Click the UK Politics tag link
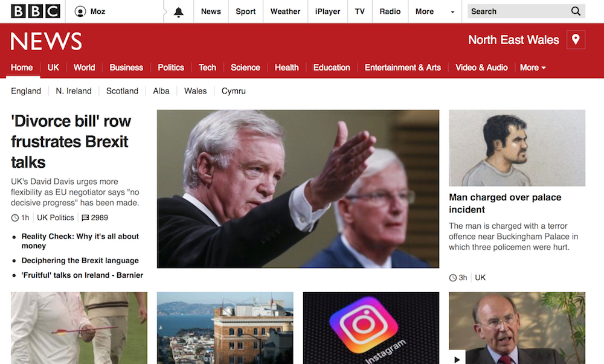Screen dimensions: 604x364 click(55, 218)
